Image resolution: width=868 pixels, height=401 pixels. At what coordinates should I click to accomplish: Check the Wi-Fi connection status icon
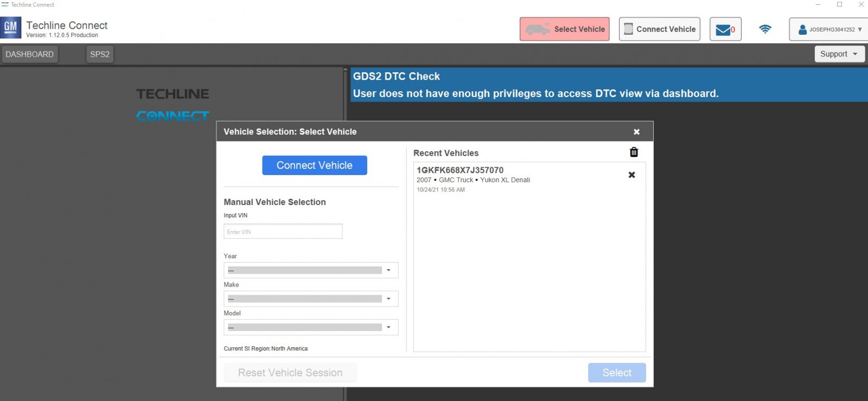click(765, 29)
